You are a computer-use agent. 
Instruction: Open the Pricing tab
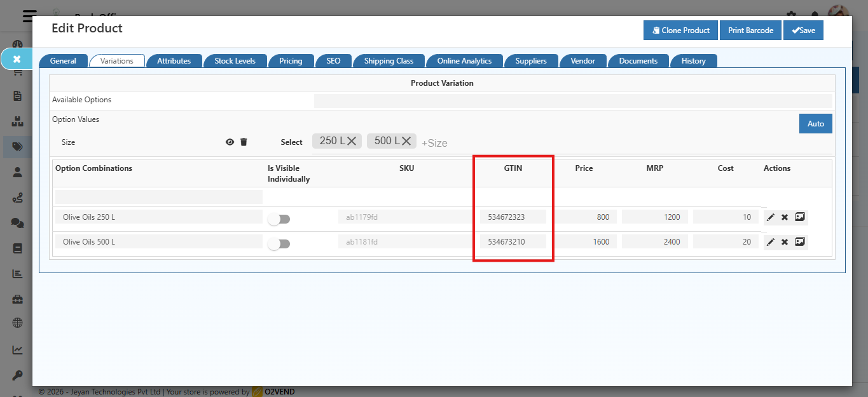tap(291, 61)
